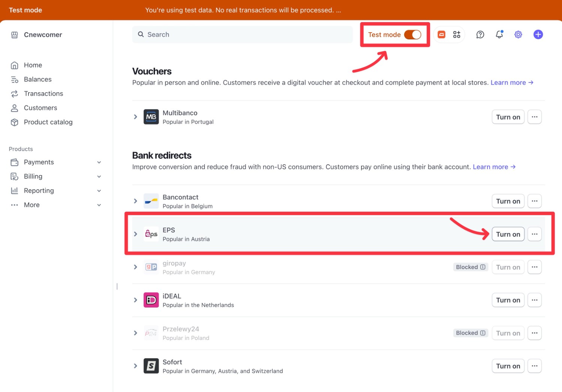Viewport: 562px width, 392px height.
Task: Go to Home in sidebar
Action: click(x=33, y=65)
